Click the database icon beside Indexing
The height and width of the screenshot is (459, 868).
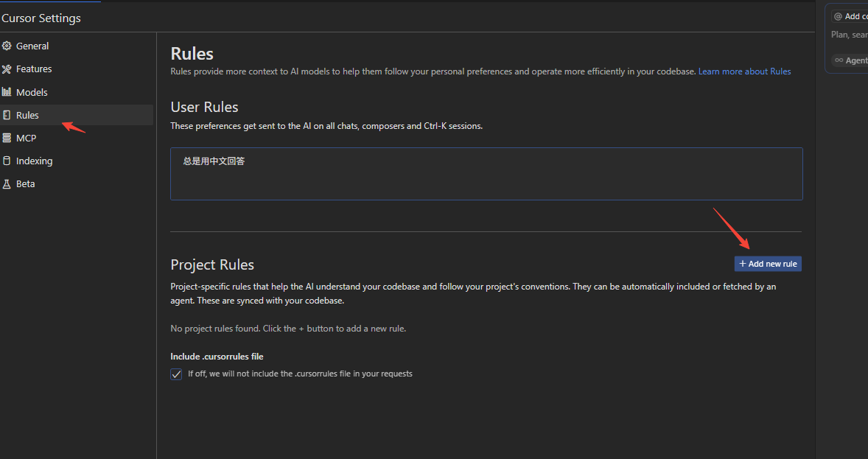point(7,161)
